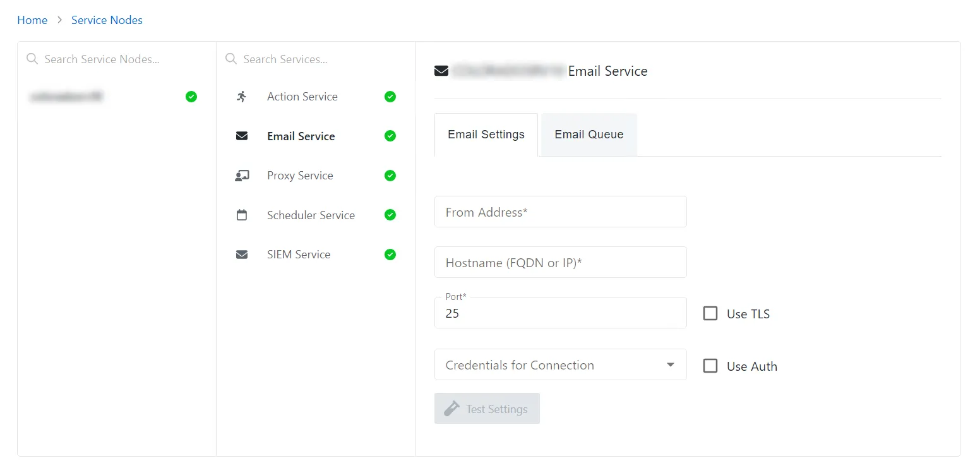Select Email Service from list
980x468 pixels.
316,136
